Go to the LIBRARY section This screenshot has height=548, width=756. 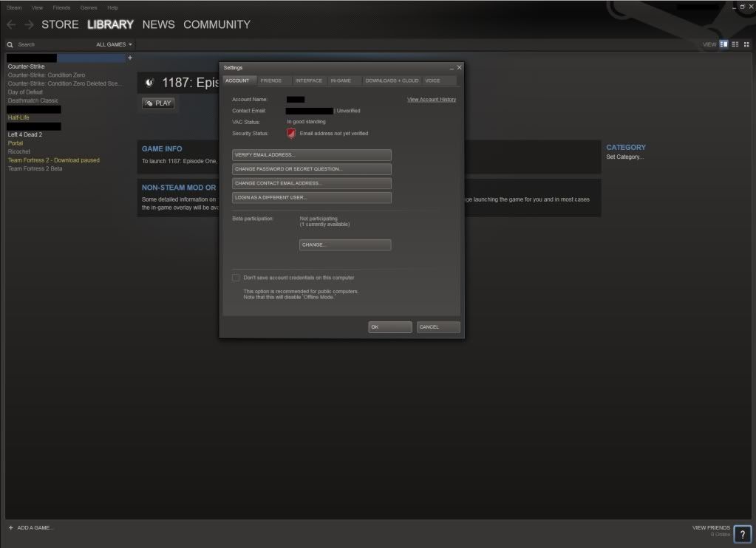pos(110,24)
